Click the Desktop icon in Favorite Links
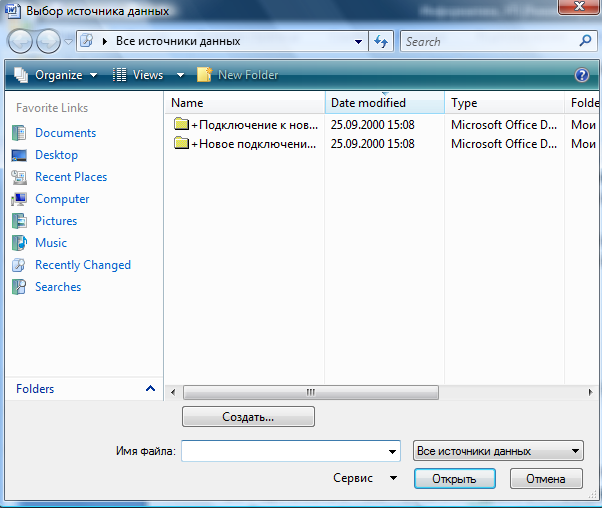602x508 pixels. [19, 155]
